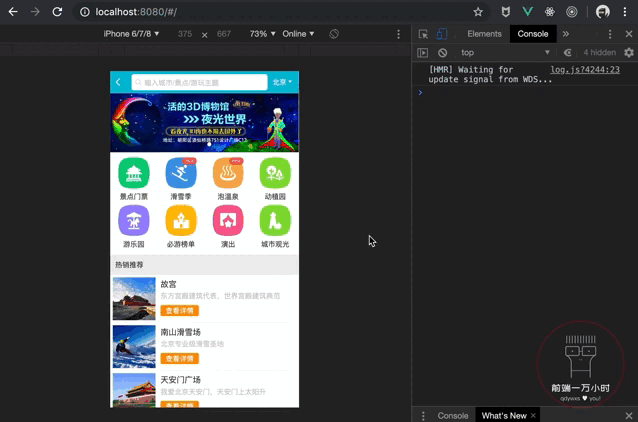
Task: Tap the 游乐园 category icon
Action: [x=133, y=221]
